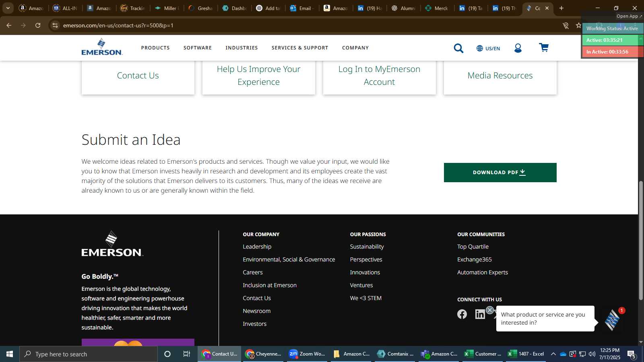The height and width of the screenshot is (362, 644).
Task: Change region via US/EN language selector
Action: 488,48
